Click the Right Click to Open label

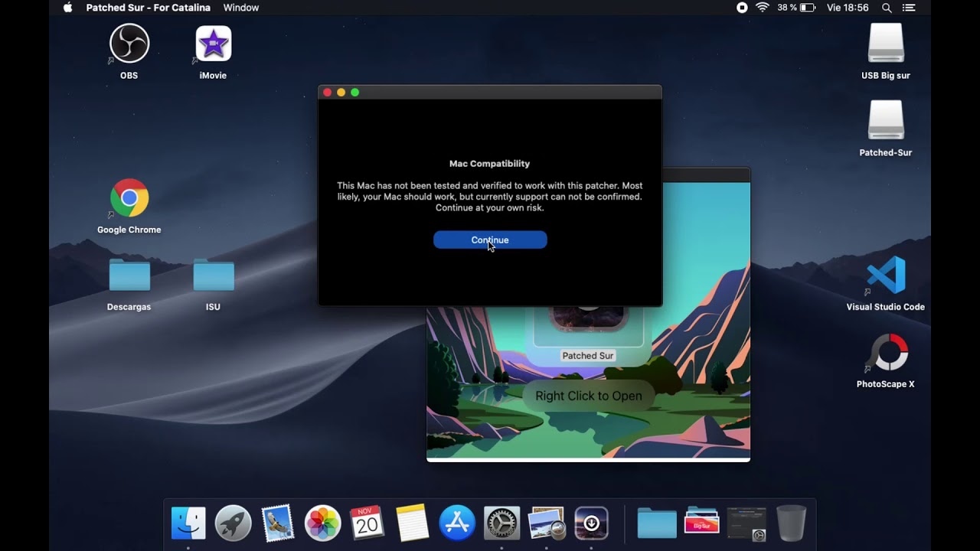pyautogui.click(x=589, y=396)
